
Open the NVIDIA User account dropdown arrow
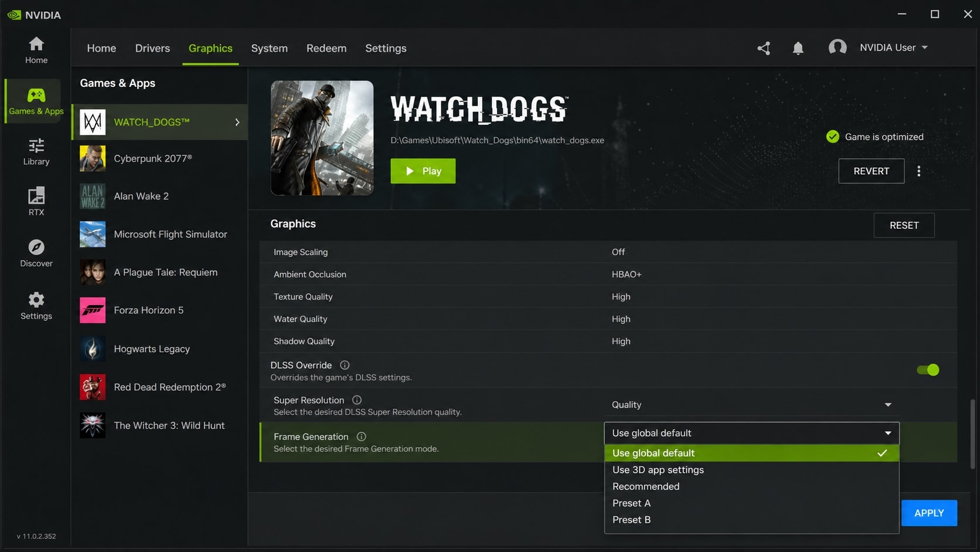(925, 48)
